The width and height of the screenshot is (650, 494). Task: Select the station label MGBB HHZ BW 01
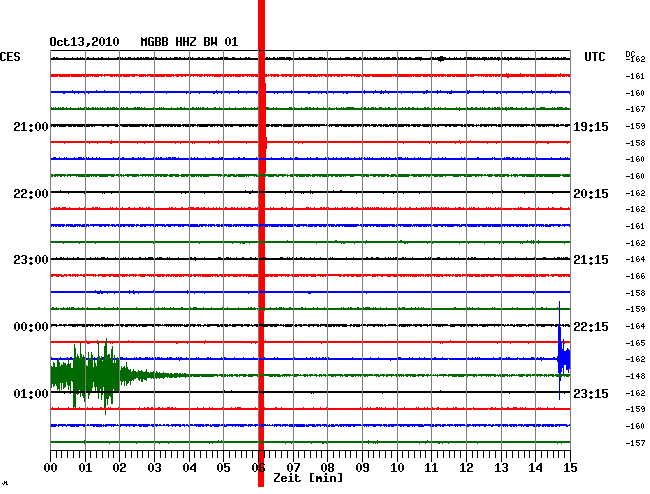coord(189,42)
